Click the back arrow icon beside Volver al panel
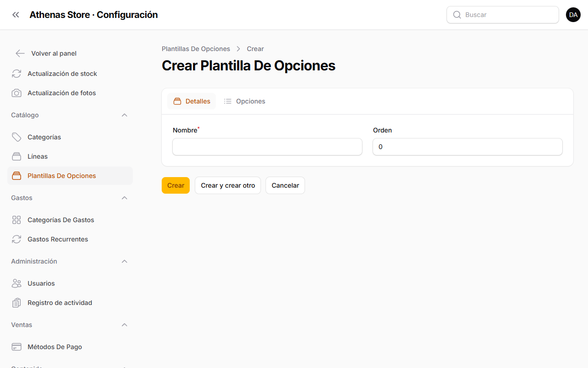Screen dimensions: 588x368 tap(20, 53)
